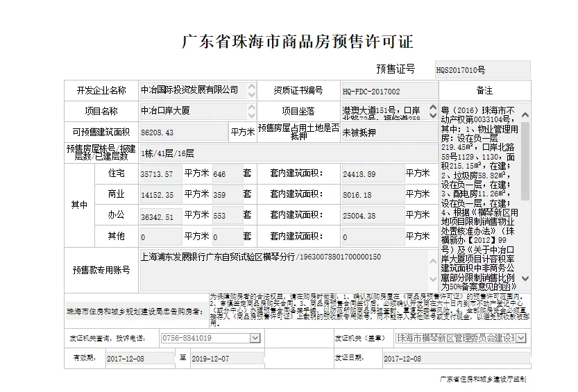Image resolution: width=578 pixels, height=392 pixels.
Task: Click the down arrow in 开发企业名称 field
Action: coord(251,94)
